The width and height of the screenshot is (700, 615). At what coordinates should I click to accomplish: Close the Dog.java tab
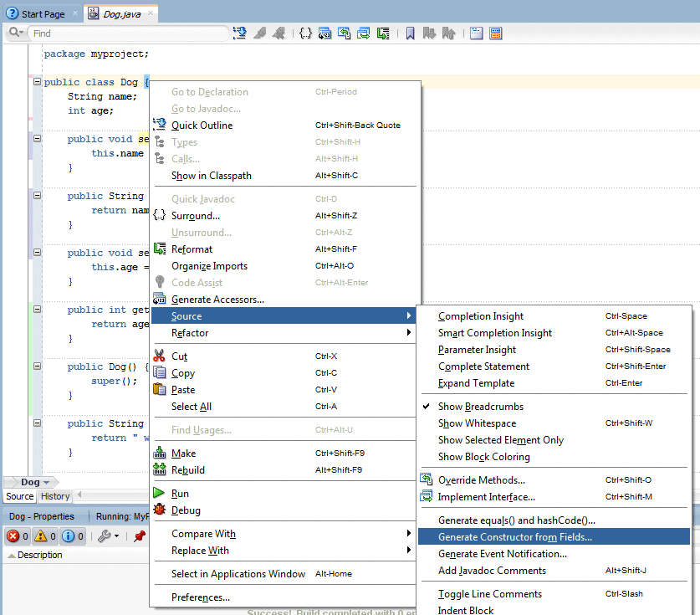coord(151,13)
